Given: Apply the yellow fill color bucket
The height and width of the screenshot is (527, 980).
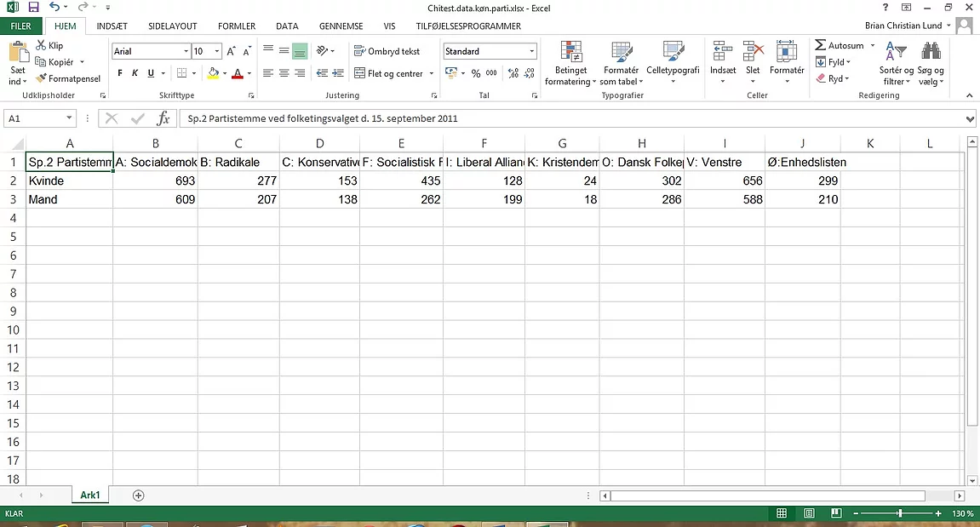Looking at the screenshot, I should pos(214,73).
